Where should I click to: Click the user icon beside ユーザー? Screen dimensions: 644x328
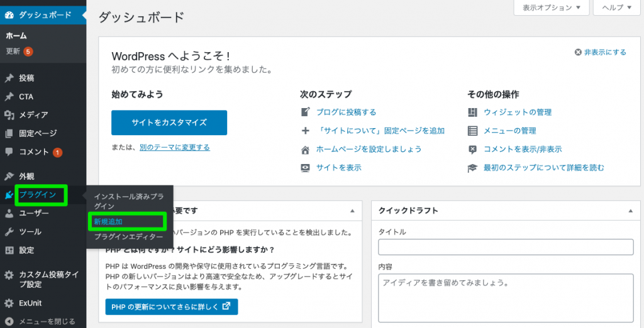point(9,214)
